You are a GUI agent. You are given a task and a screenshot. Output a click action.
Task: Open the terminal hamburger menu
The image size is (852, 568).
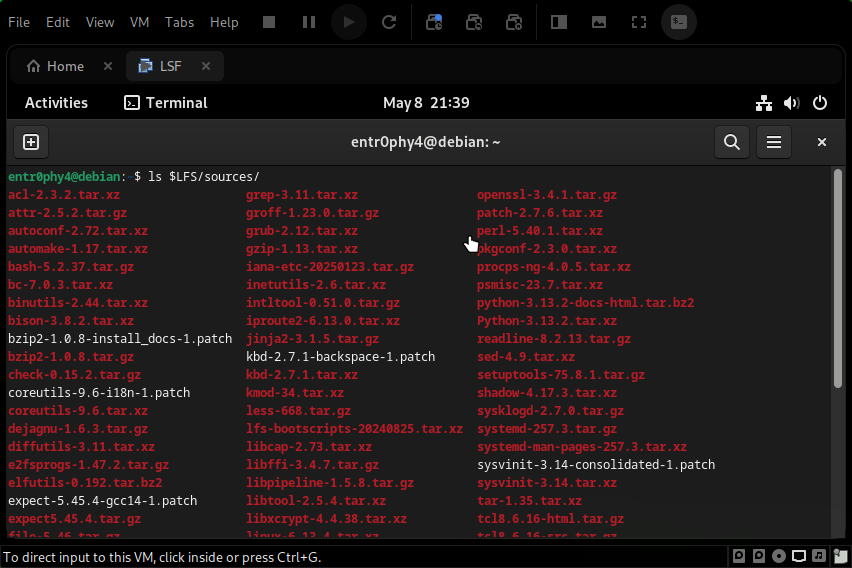coord(773,142)
